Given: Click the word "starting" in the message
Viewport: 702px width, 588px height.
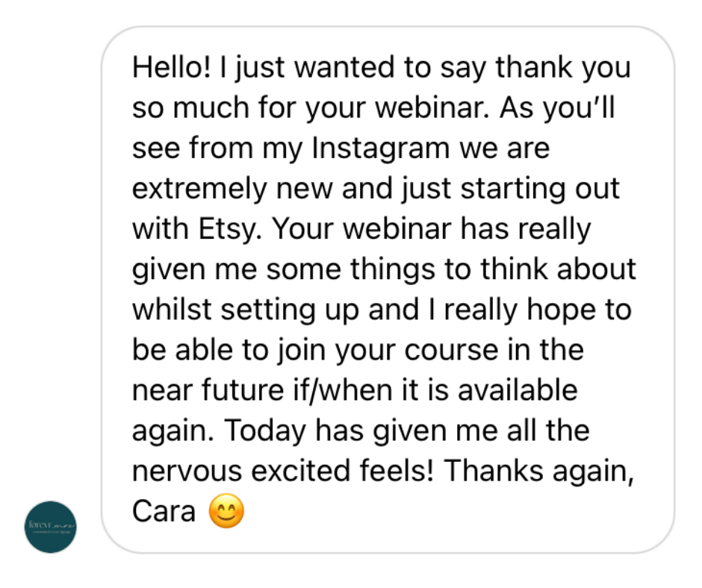Looking at the screenshot, I should point(513,189).
